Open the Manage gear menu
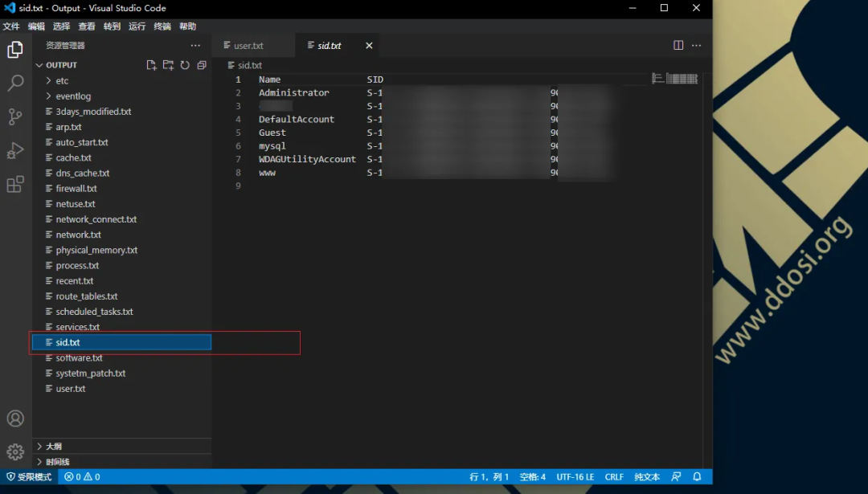Image resolution: width=868 pixels, height=494 pixels. (15, 452)
